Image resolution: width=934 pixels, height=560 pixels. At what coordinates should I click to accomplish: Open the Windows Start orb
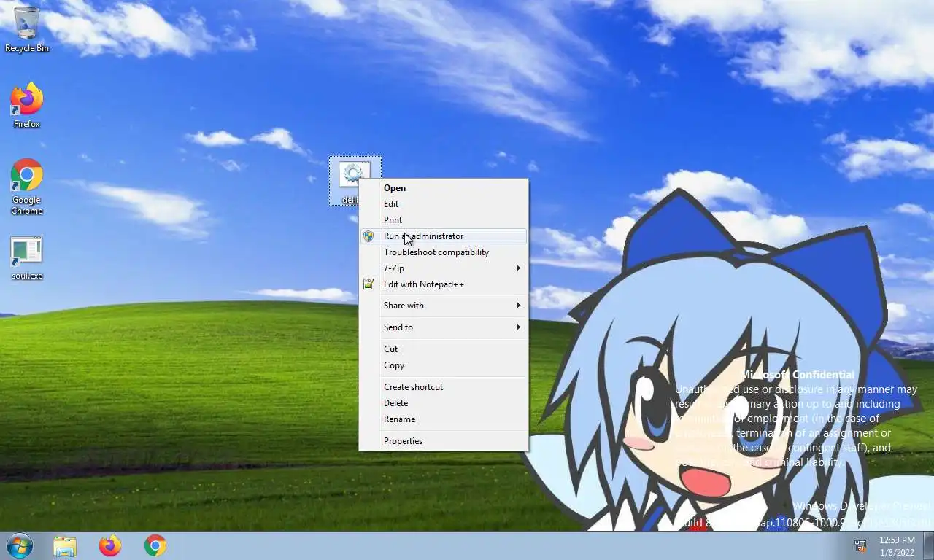pyautogui.click(x=20, y=545)
